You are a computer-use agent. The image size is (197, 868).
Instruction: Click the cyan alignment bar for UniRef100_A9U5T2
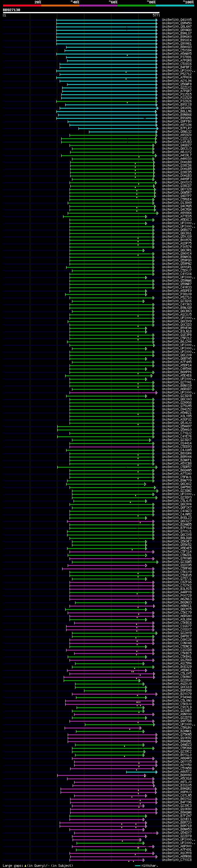(x=142, y=772)
